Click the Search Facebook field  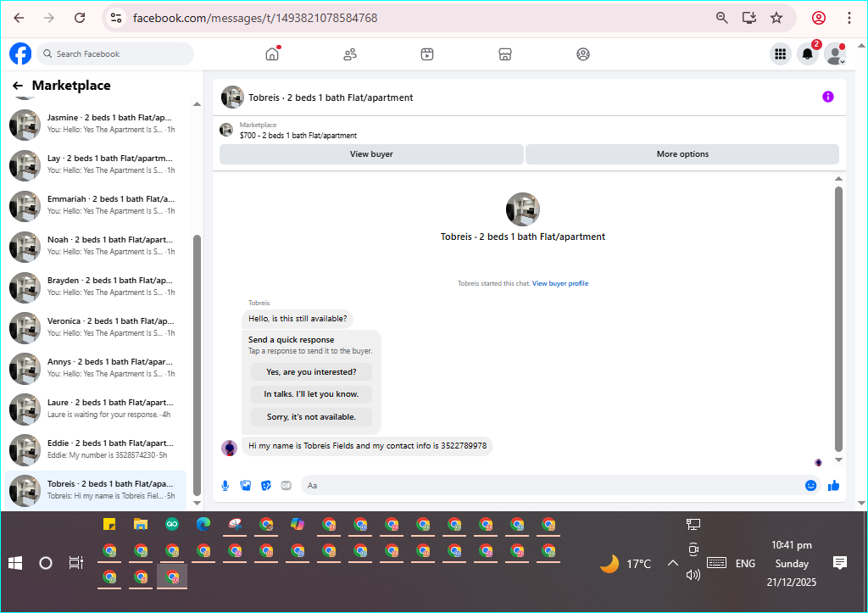tap(115, 53)
